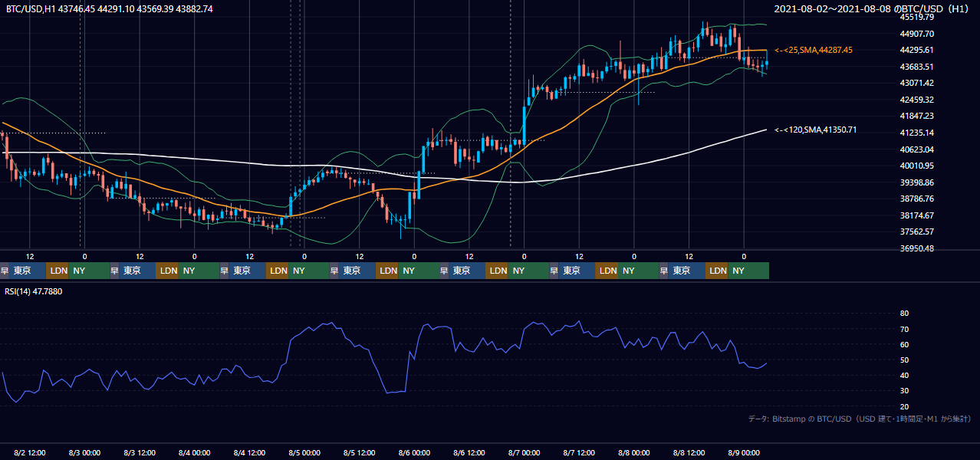Click the 8/7 12:00 time label
The image size is (980, 460).
580,453
